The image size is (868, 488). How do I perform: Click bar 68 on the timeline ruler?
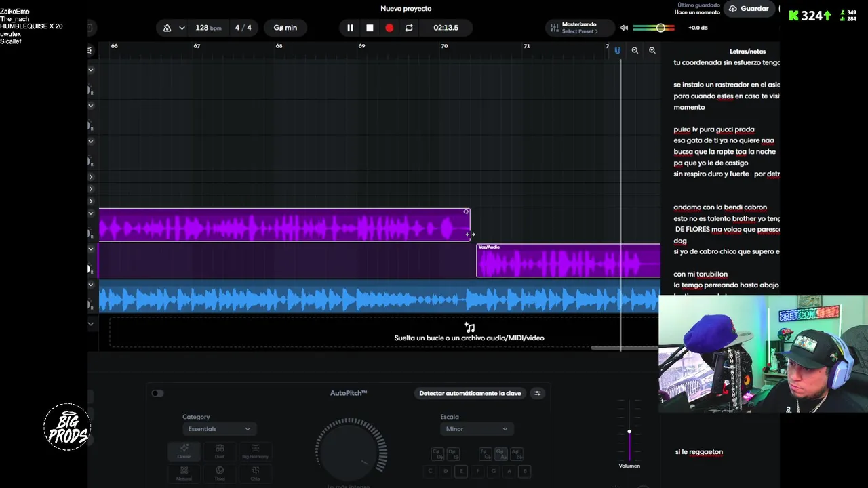[x=279, y=46]
